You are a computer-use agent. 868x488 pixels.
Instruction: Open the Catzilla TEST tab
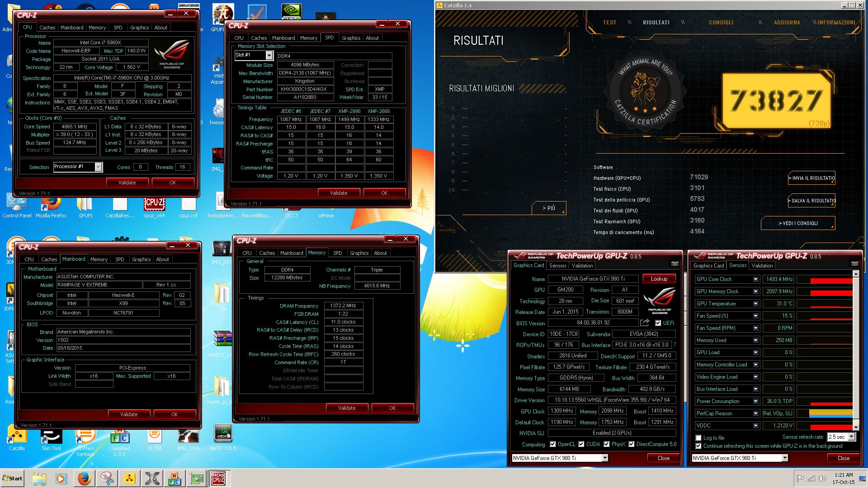coord(609,22)
